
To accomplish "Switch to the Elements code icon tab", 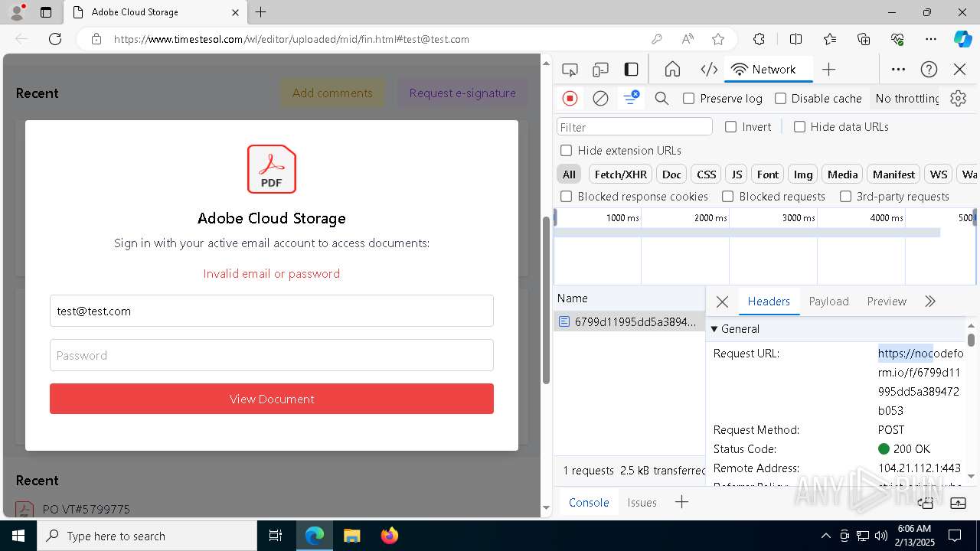I will point(709,70).
